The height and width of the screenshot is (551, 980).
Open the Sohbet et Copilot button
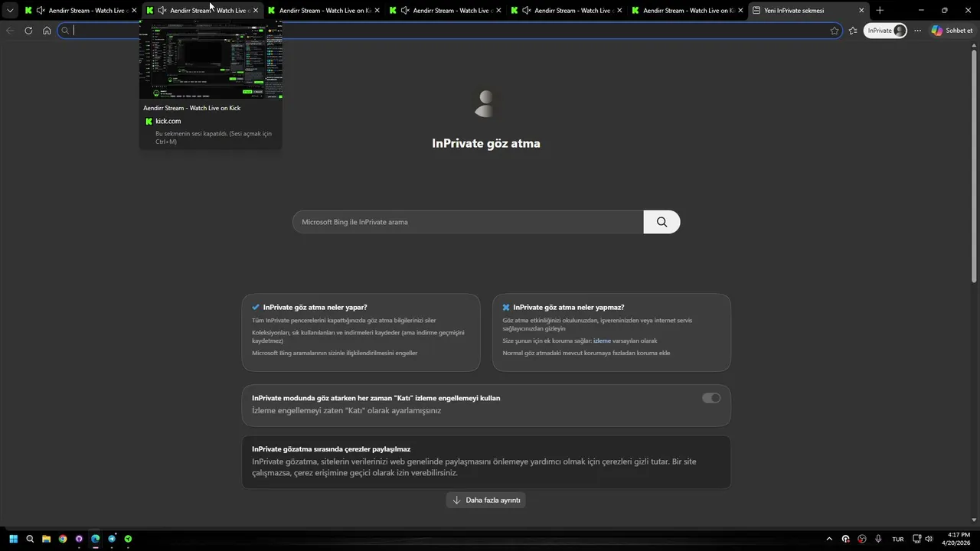click(x=952, y=31)
